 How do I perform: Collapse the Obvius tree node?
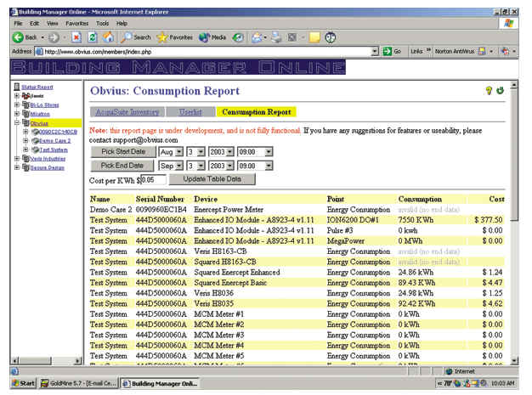(17, 122)
